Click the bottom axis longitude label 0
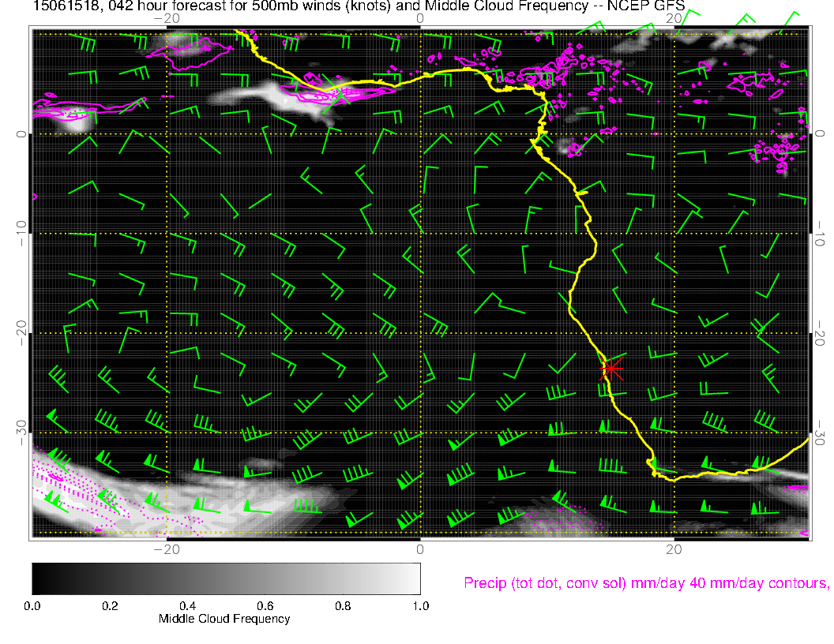 pos(420,549)
